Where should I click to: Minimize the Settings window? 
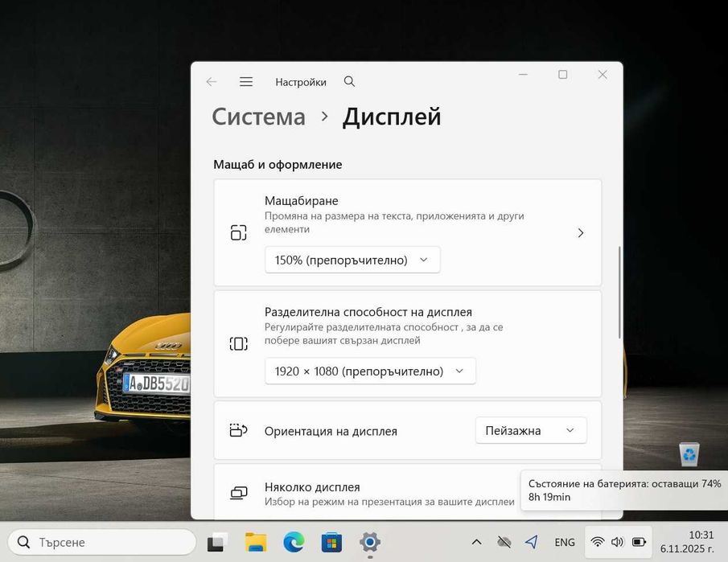(523, 74)
